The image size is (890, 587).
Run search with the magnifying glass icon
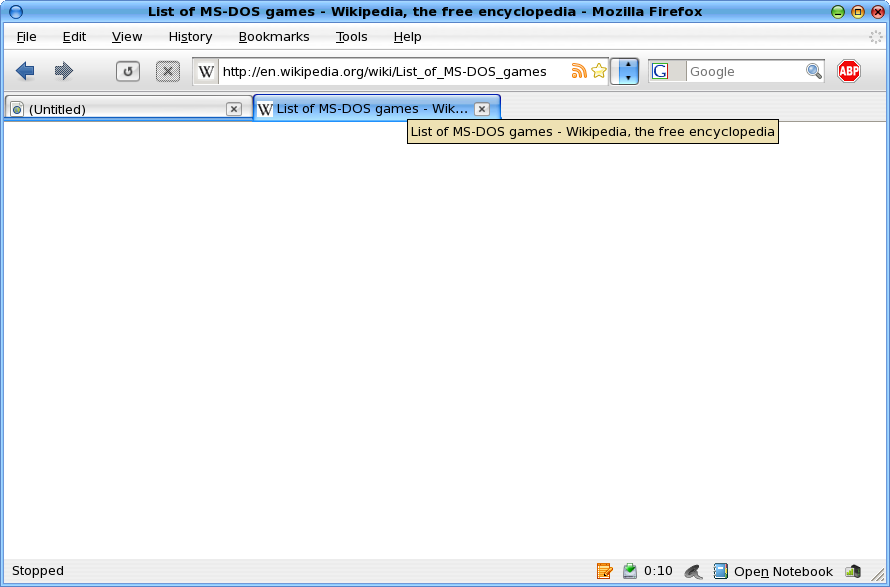[814, 71]
